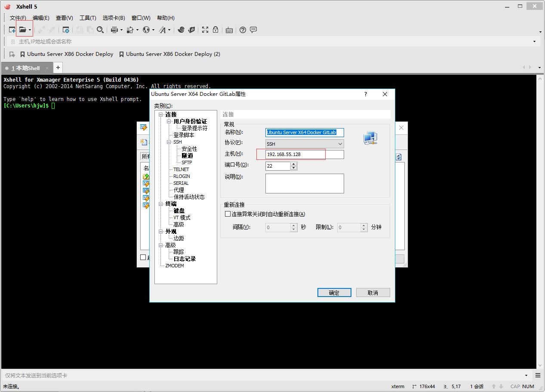Viewport: 545px width, 392px height.
Task: Collapse the SSH tree branch
Action: pos(169,142)
